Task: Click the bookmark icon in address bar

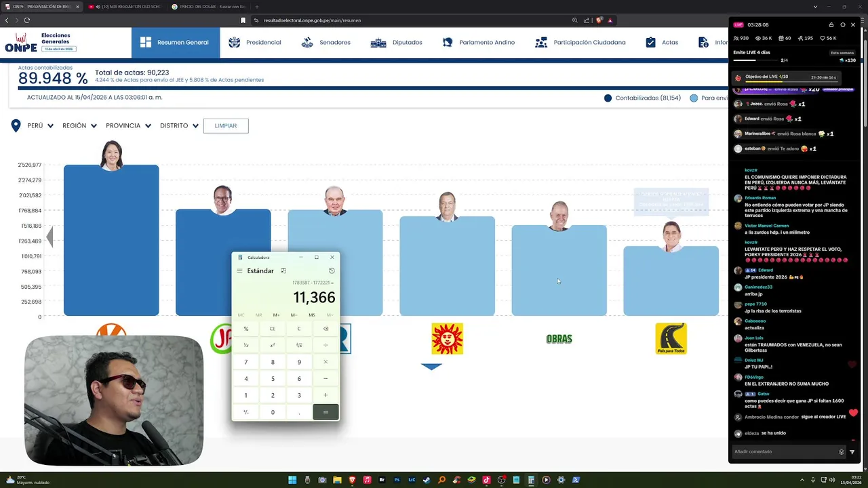Action: (x=243, y=20)
